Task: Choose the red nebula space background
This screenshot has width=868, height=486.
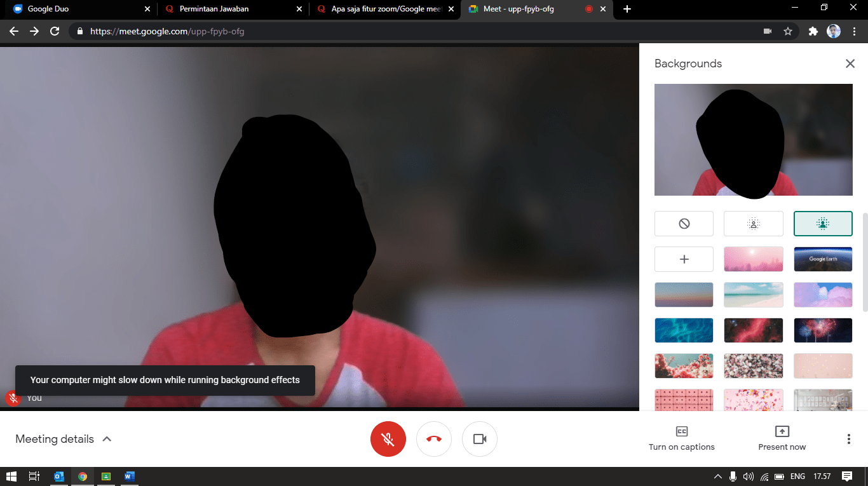Action: [x=753, y=330]
